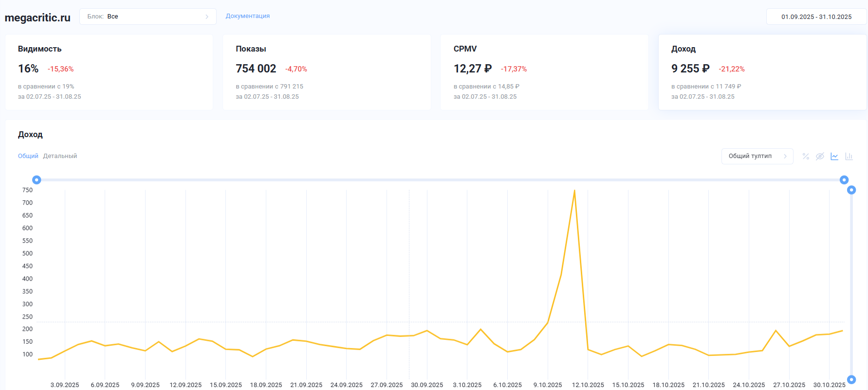Select the Видимость metric card title
The width and height of the screenshot is (868, 390).
[x=39, y=49]
